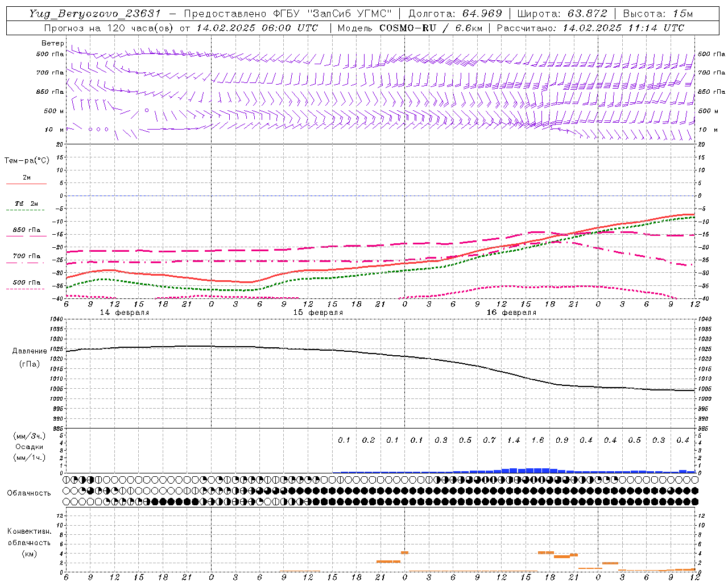Click the start time 14.02.2025 06:00 UTC
This screenshot has width=728, height=582.
click(x=258, y=28)
